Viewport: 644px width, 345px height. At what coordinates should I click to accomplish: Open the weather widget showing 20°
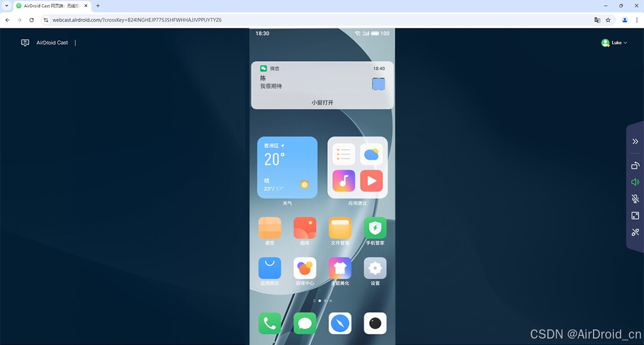coord(287,167)
